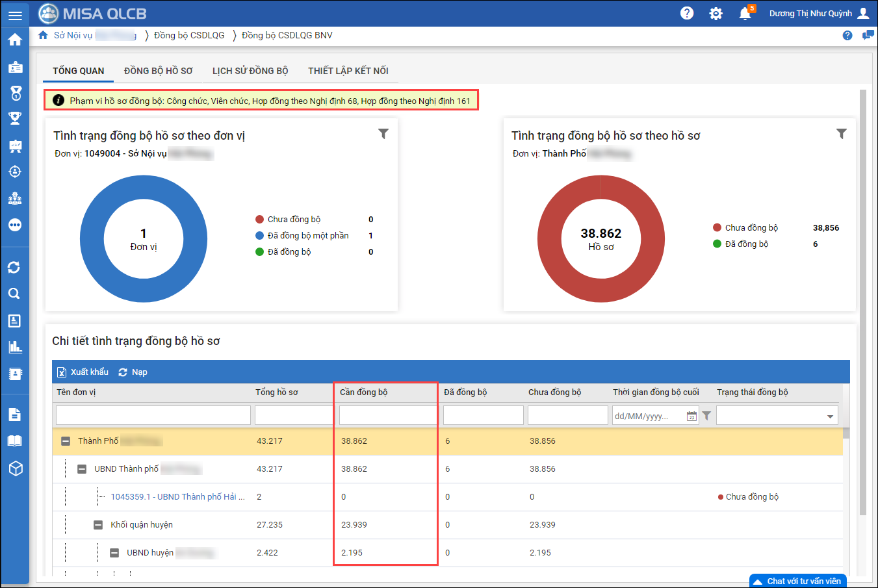Open notifications bell icon
The width and height of the screenshot is (878, 588).
tap(745, 14)
